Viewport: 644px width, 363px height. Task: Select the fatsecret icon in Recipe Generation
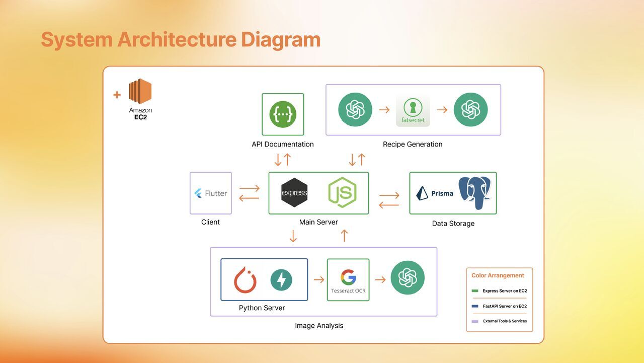click(x=413, y=109)
